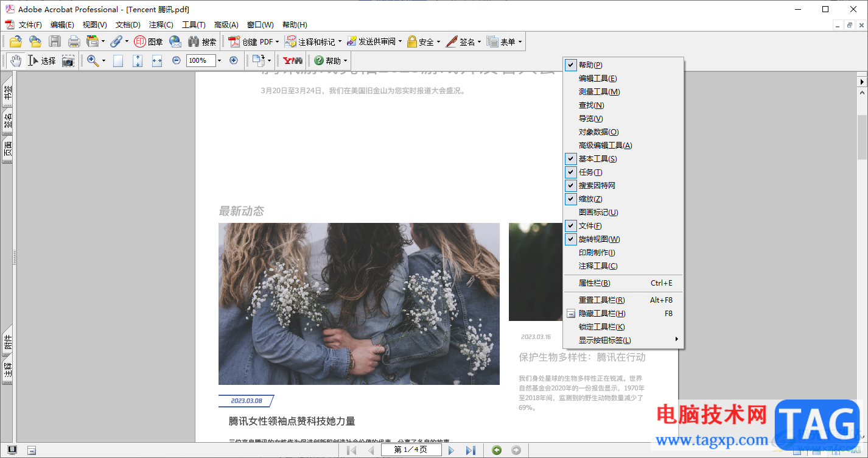Uncheck 帮助(P) toolbar in menu
Viewport: 868px width, 458px height.
[x=623, y=65]
